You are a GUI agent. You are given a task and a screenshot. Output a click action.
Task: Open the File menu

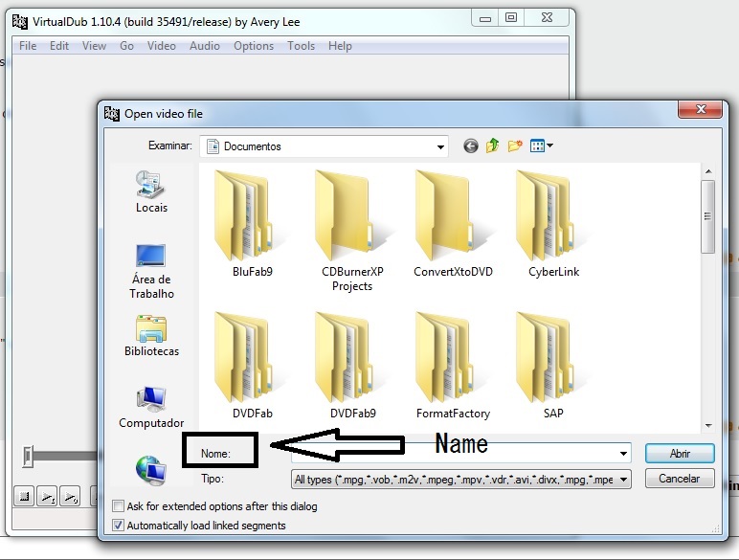28,46
